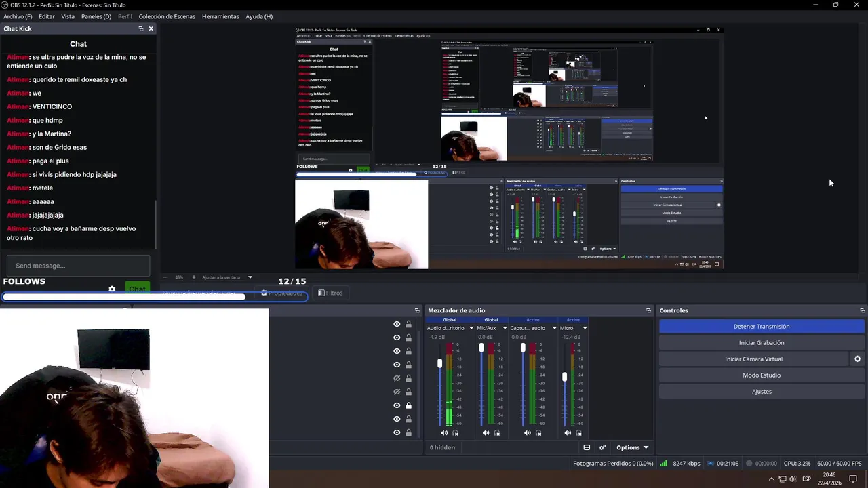
Task: Open Ajustes from Controles panel
Action: 762,392
